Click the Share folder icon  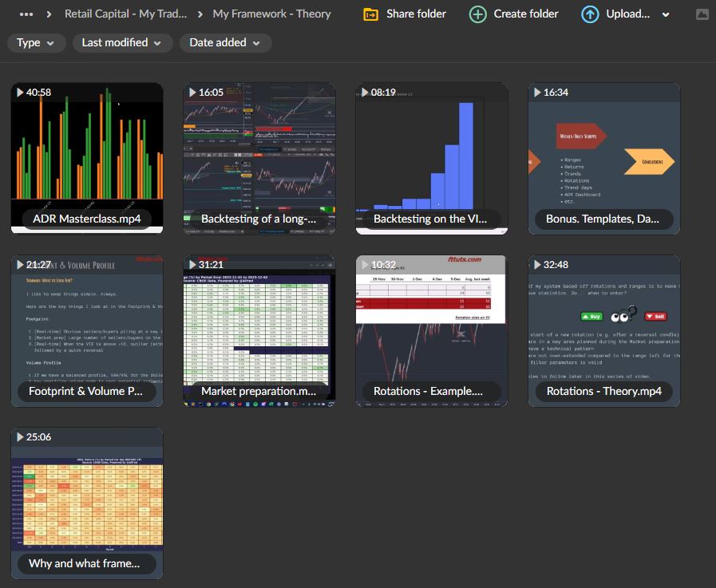pos(370,14)
